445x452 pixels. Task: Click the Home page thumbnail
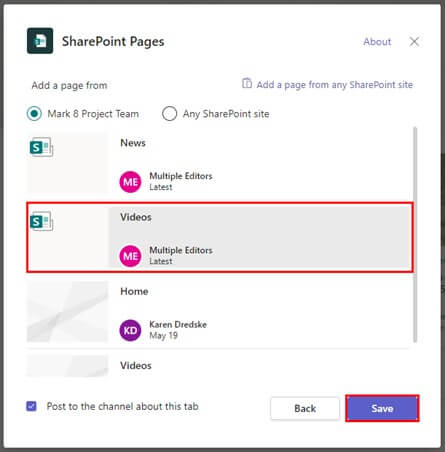click(67, 312)
